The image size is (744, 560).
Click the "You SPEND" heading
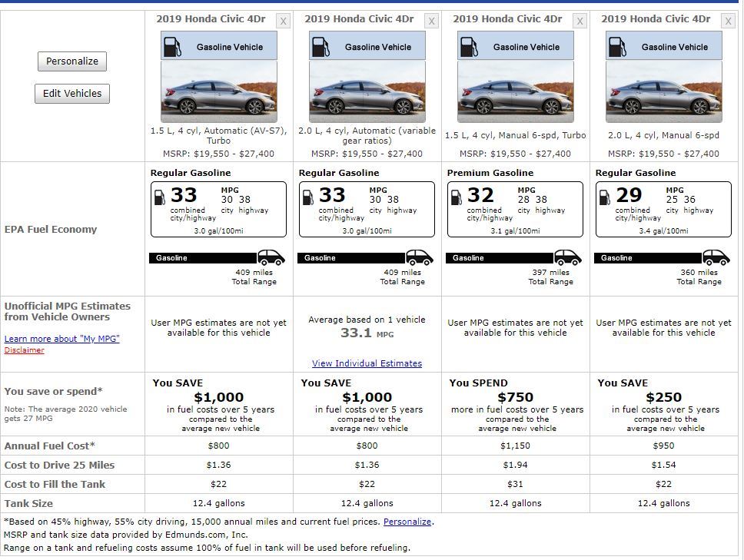point(478,383)
